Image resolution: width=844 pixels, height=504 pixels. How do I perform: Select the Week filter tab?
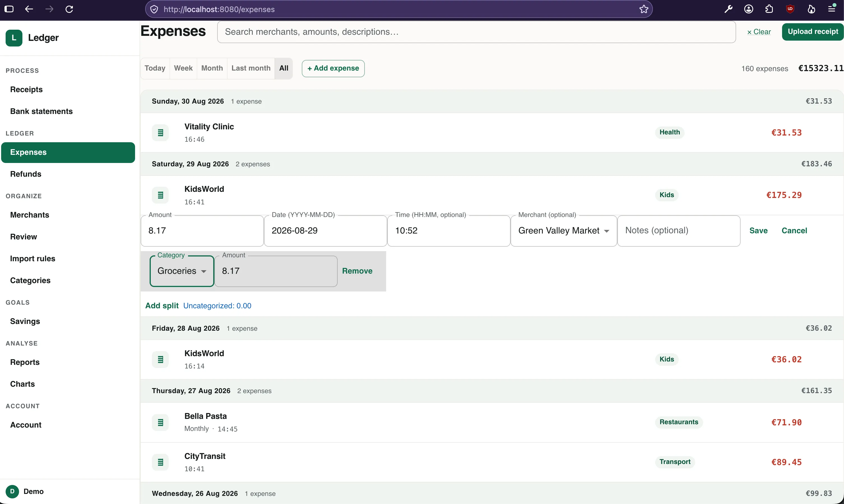(x=183, y=68)
